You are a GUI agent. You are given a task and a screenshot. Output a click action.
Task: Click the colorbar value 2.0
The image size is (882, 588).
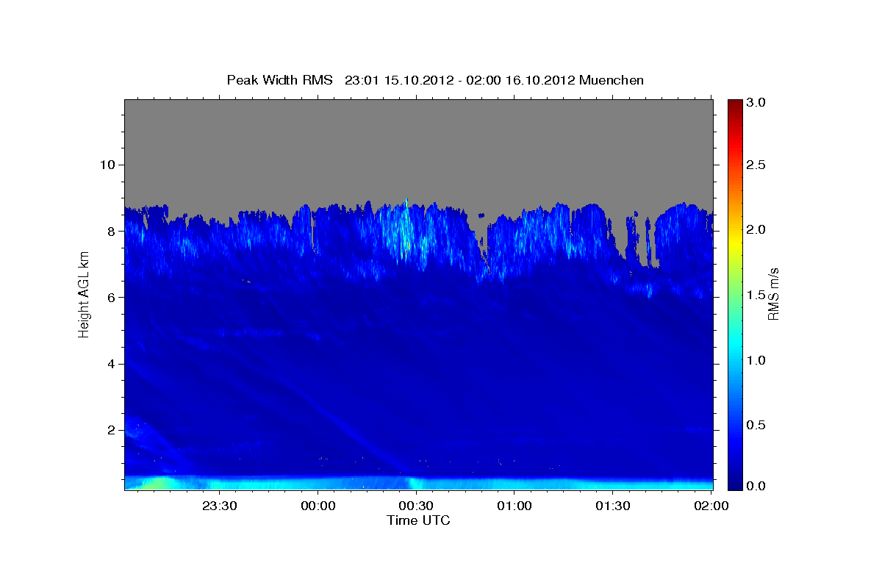click(x=756, y=229)
